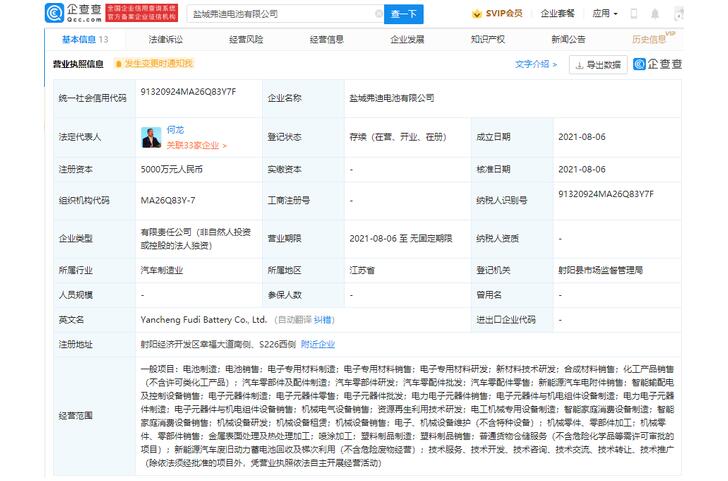Switch to 经营信息 tab
This screenshot has width=728, height=481.
point(326,39)
